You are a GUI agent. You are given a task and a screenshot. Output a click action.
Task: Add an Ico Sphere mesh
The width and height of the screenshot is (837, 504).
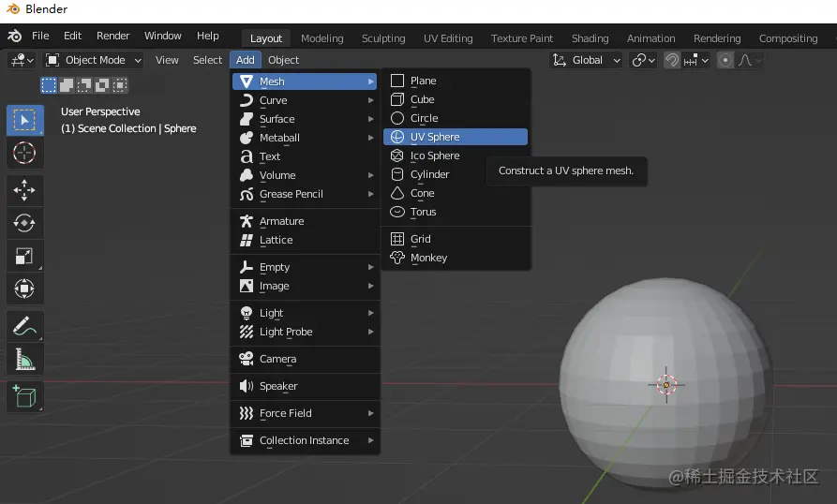coord(456,156)
